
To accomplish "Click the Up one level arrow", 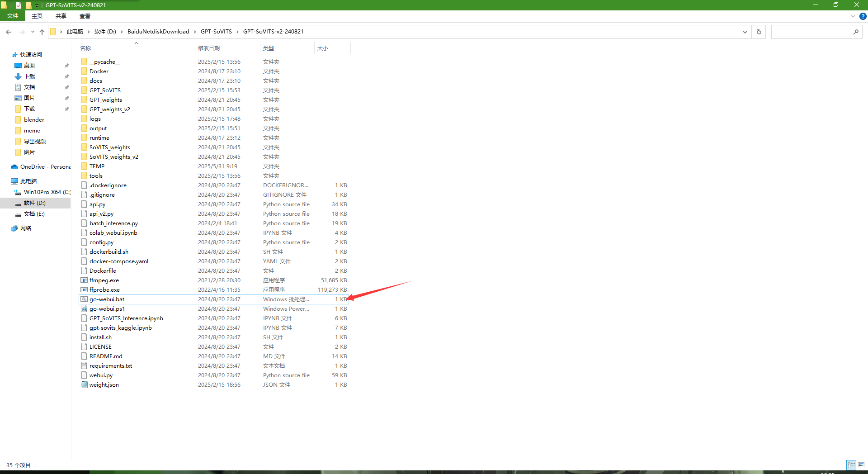I will [42, 32].
